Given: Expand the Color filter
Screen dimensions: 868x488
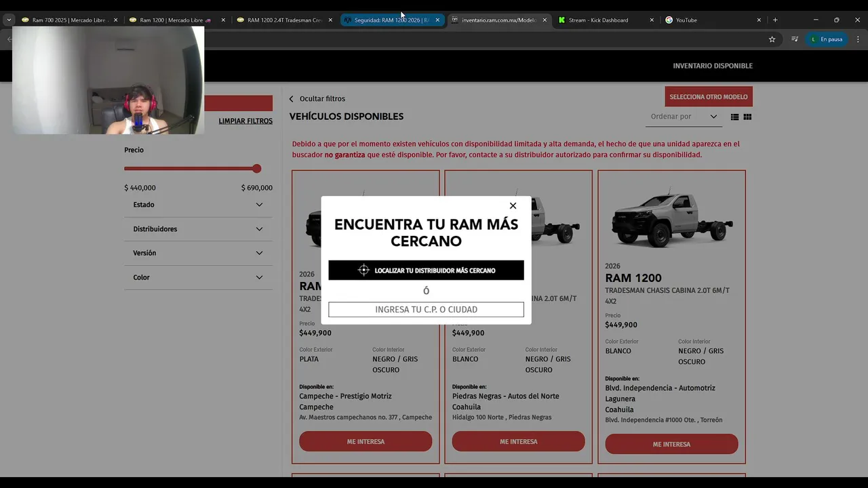Looking at the screenshot, I should (198, 277).
